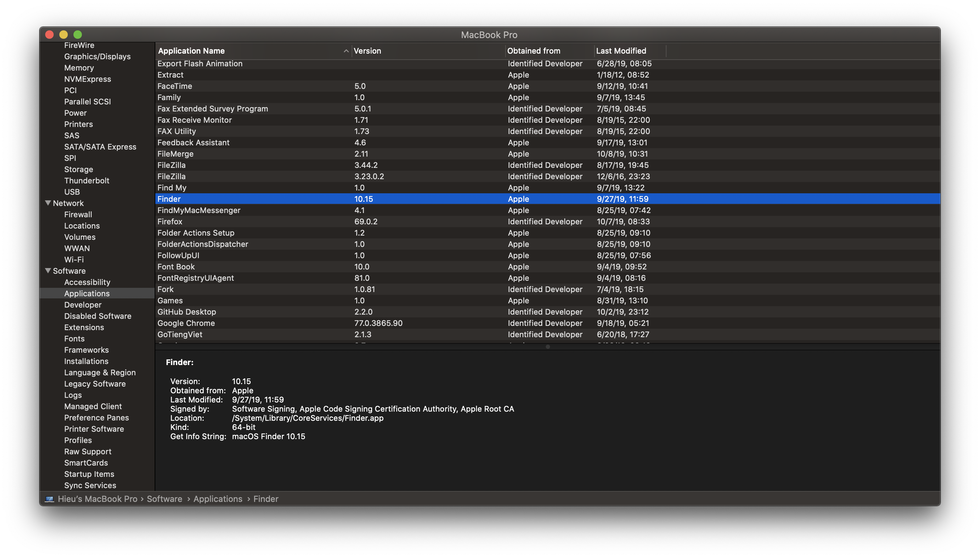Image resolution: width=980 pixels, height=558 pixels.
Task: Select the Export Flash Animation row
Action: coord(547,63)
